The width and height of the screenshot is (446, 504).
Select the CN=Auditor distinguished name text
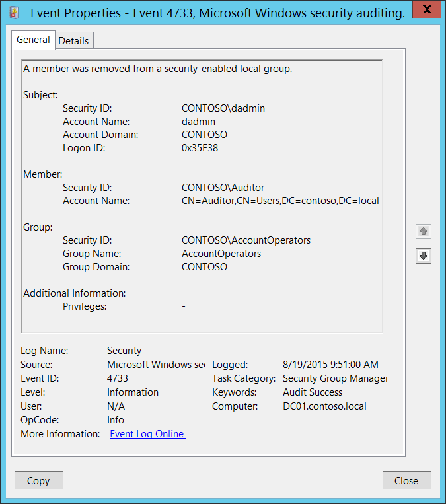(x=280, y=201)
